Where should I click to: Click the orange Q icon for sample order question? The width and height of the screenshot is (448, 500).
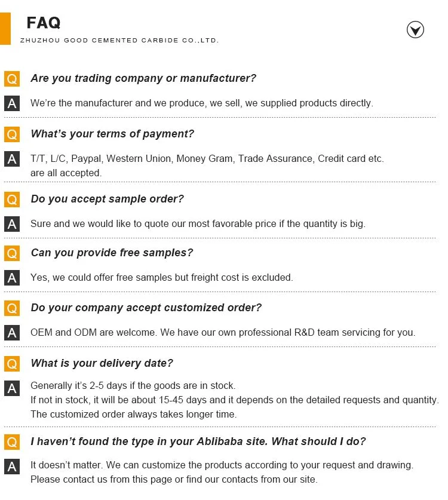(x=12, y=199)
